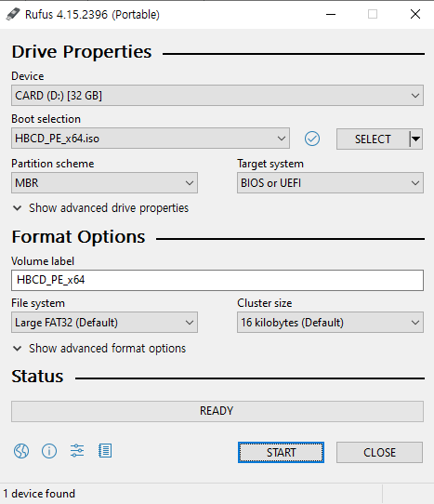This screenshot has height=504, width=434.
Task: Open the About info icon
Action: coord(49,451)
